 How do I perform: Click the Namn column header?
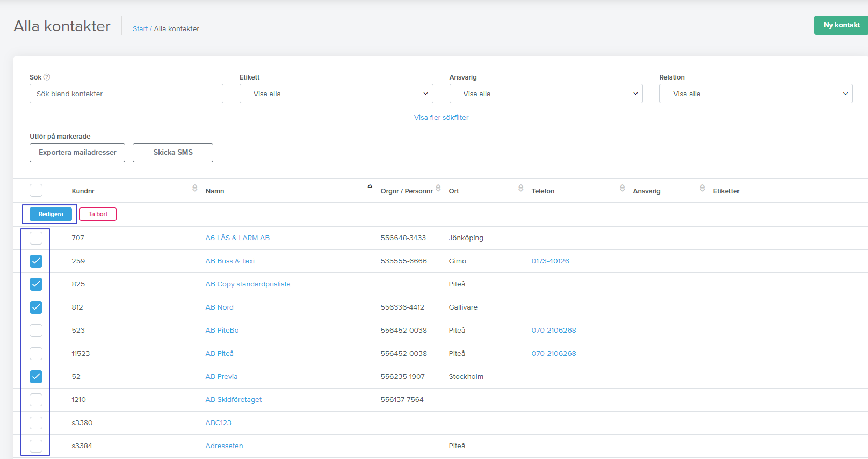(215, 191)
